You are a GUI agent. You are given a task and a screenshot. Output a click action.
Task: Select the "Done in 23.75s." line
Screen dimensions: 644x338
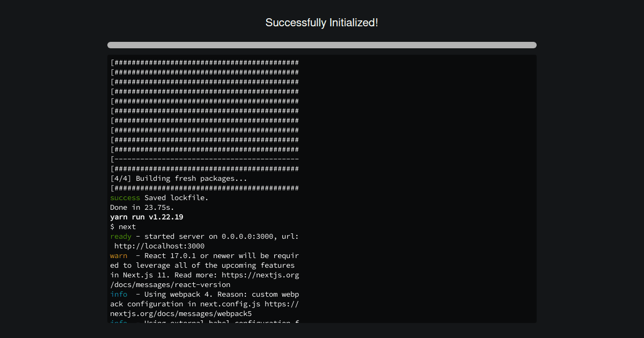point(142,208)
